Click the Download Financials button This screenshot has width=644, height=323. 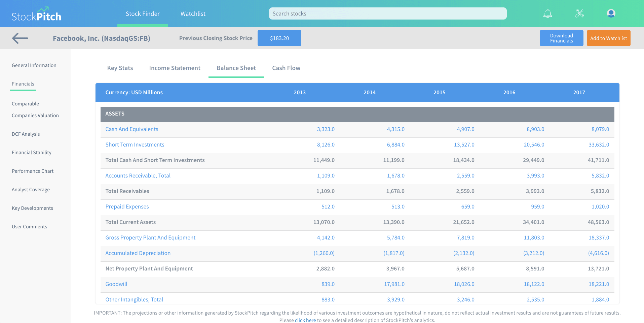click(561, 38)
